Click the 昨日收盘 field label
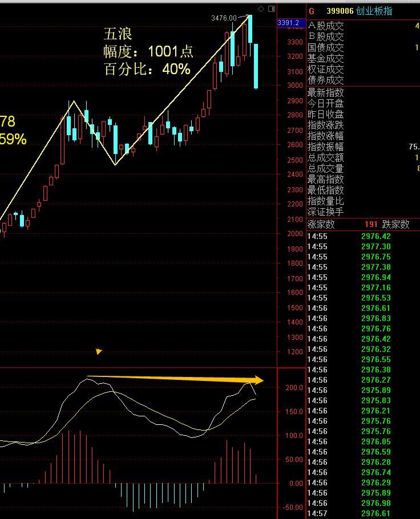 pyautogui.click(x=326, y=114)
